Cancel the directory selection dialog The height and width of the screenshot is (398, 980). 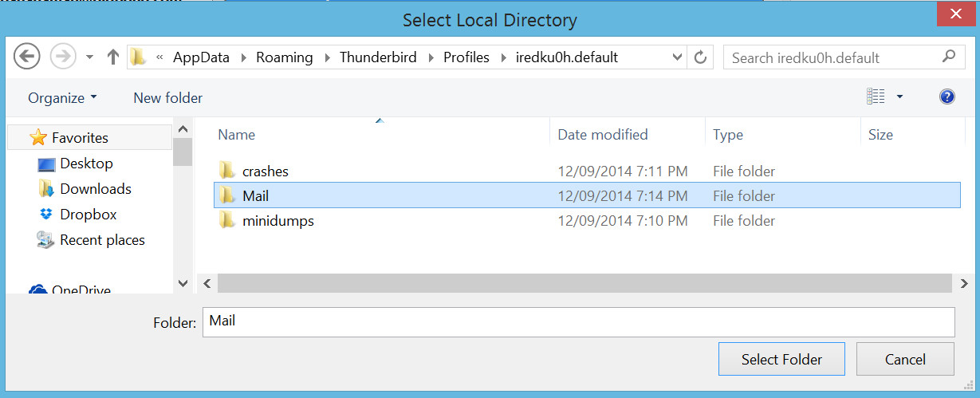point(905,360)
